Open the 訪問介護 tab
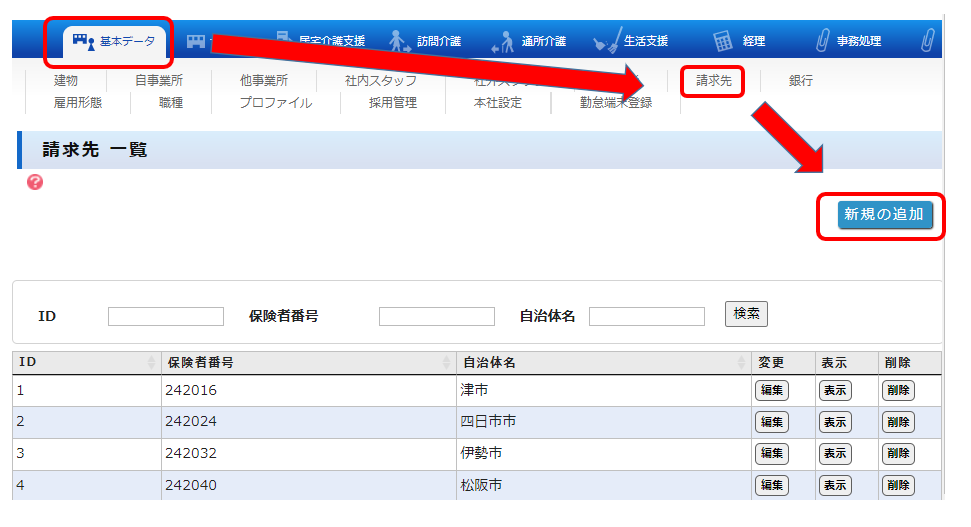971x527 pixels. [427, 41]
